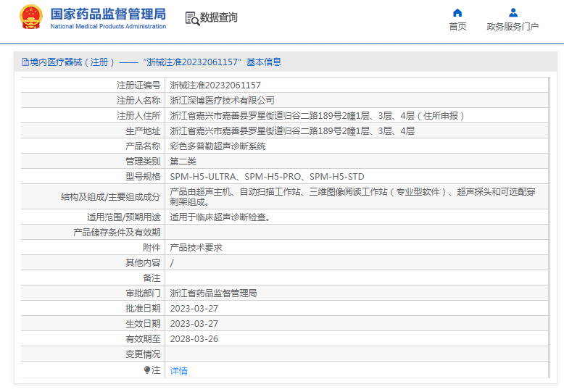Image resolution: width=564 pixels, height=392 pixels.
Task: Open the 政务服务门户 text link
Action: point(513,27)
